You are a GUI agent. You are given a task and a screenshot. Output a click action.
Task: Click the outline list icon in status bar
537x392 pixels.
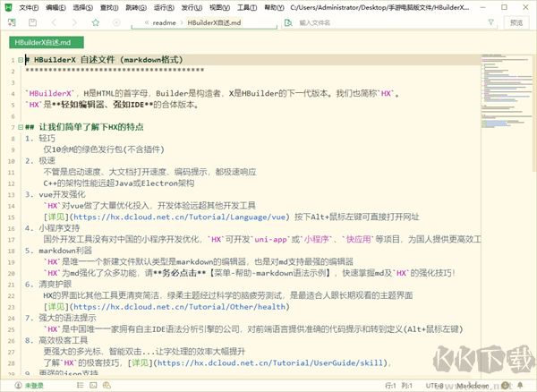(81, 385)
